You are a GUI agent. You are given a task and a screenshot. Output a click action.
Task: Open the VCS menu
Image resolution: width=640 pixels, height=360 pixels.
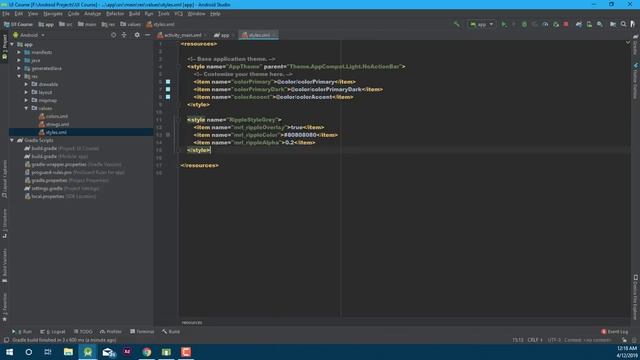pyautogui.click(x=178, y=13)
